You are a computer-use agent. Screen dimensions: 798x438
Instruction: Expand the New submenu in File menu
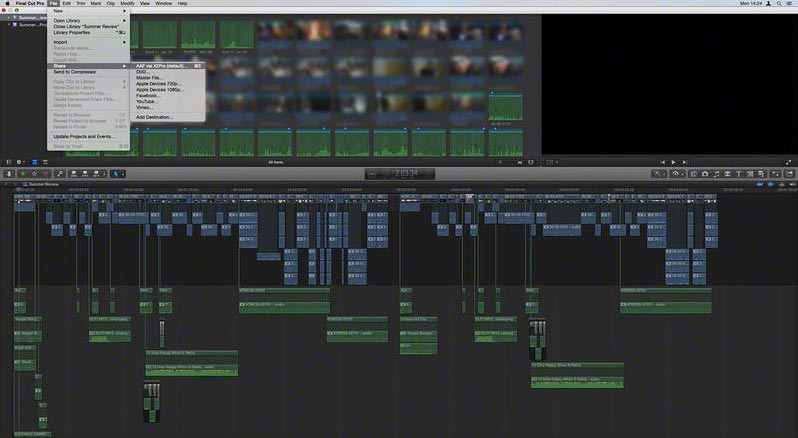(88, 11)
